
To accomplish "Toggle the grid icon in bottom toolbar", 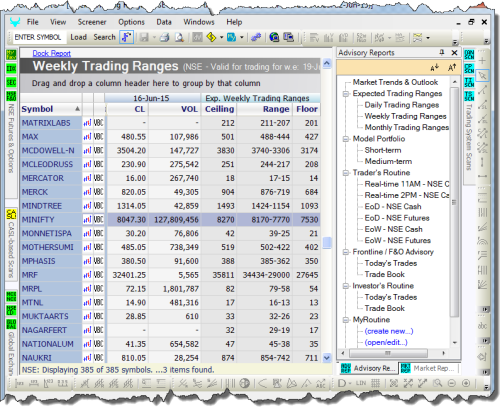I will coord(375,383).
